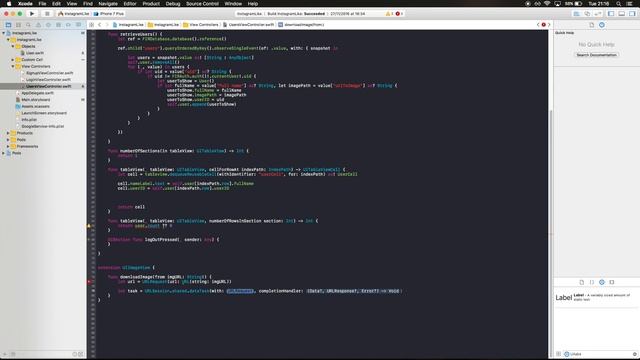The width and height of the screenshot is (640, 360).
Task: Collapse the InstagramLike group folder
Action: (x=8, y=40)
